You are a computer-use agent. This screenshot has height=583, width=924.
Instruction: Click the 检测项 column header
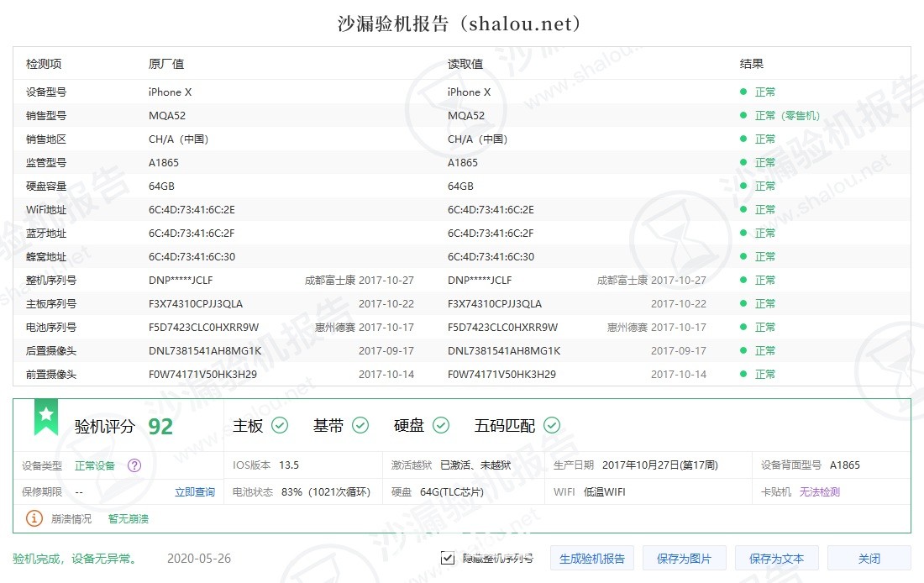coord(44,64)
